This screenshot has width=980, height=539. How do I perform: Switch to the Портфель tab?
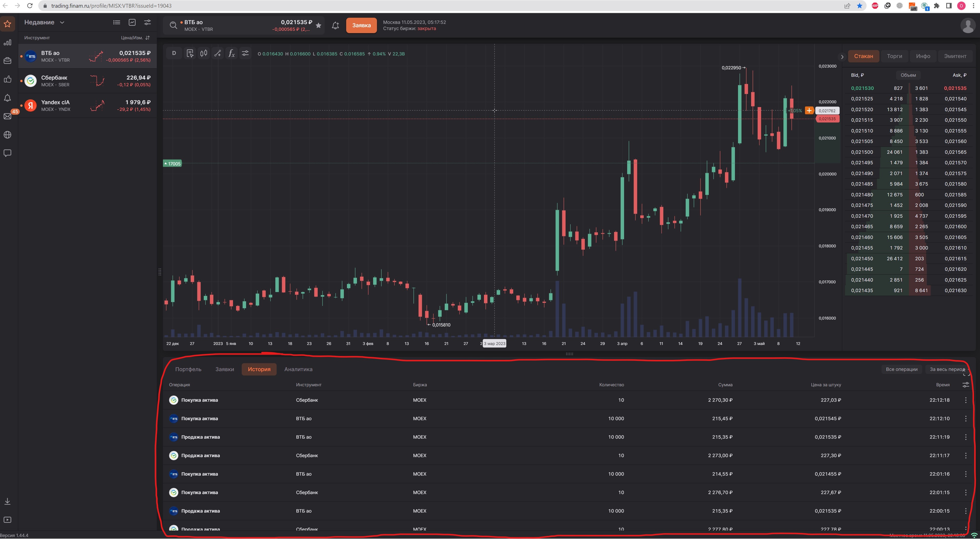click(188, 369)
